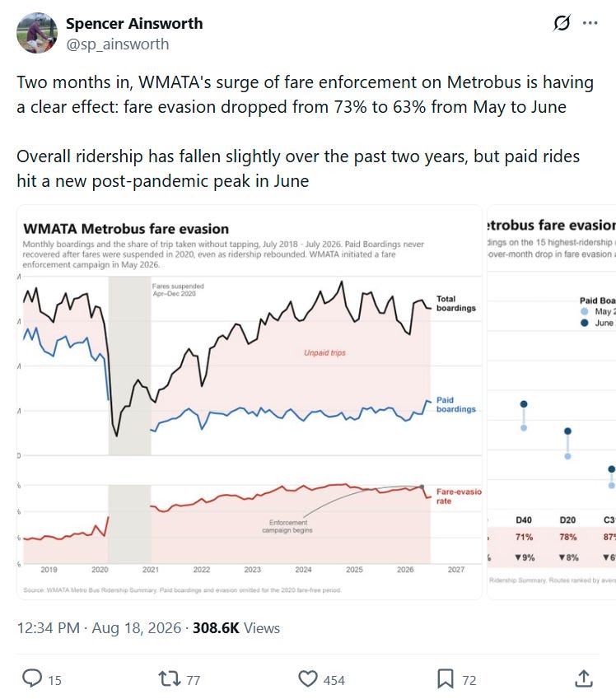The width and height of the screenshot is (616, 699).
Task: Click the 454 likes count
Action: [334, 680]
